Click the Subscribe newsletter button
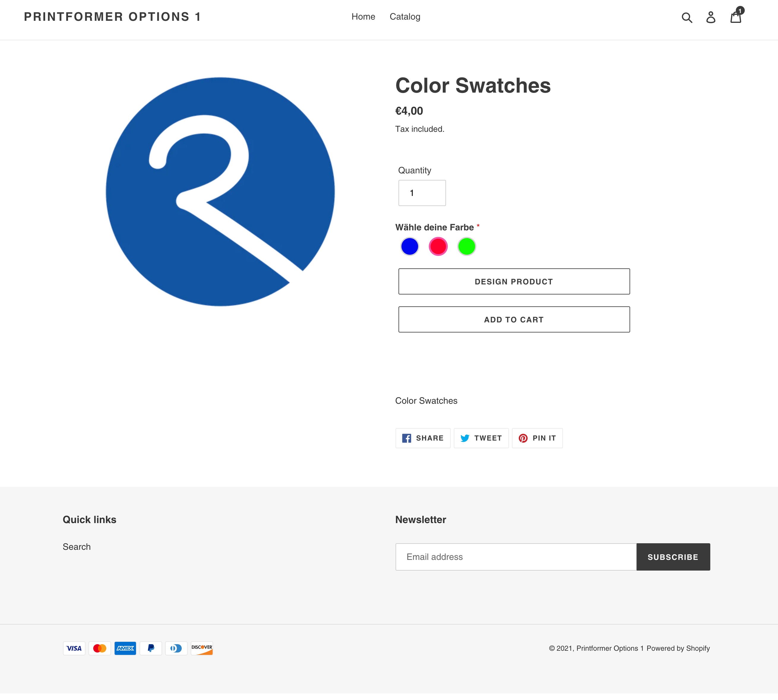Screen dimensions: 778x700 tap(673, 557)
